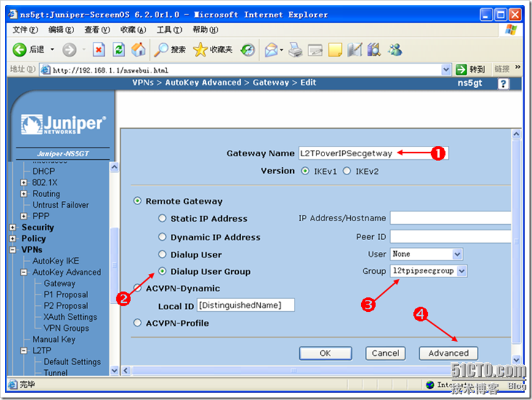Open Default Settings under L2TP
The width and height of the screenshot is (532, 400).
pos(72,361)
